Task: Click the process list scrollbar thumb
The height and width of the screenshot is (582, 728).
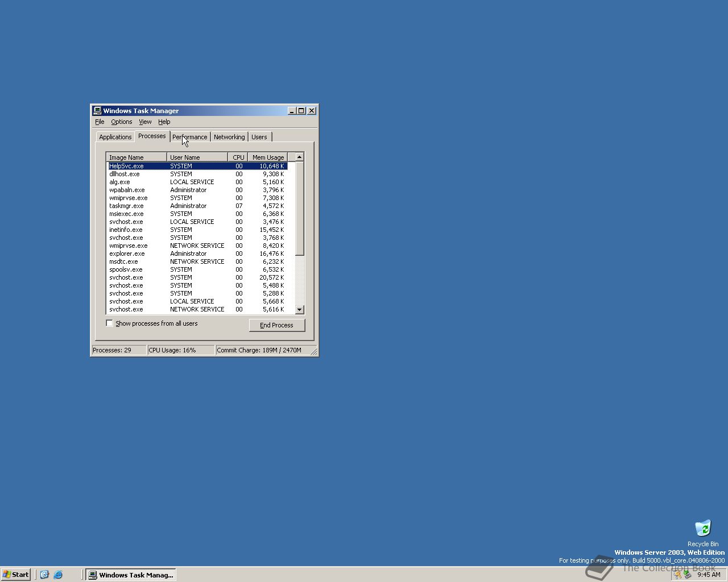Action: click(300, 209)
